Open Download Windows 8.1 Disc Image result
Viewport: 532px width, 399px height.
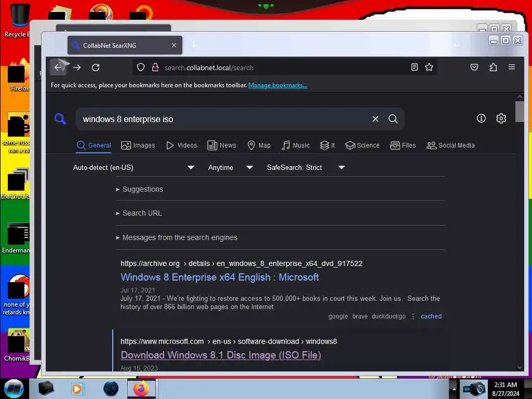click(221, 355)
